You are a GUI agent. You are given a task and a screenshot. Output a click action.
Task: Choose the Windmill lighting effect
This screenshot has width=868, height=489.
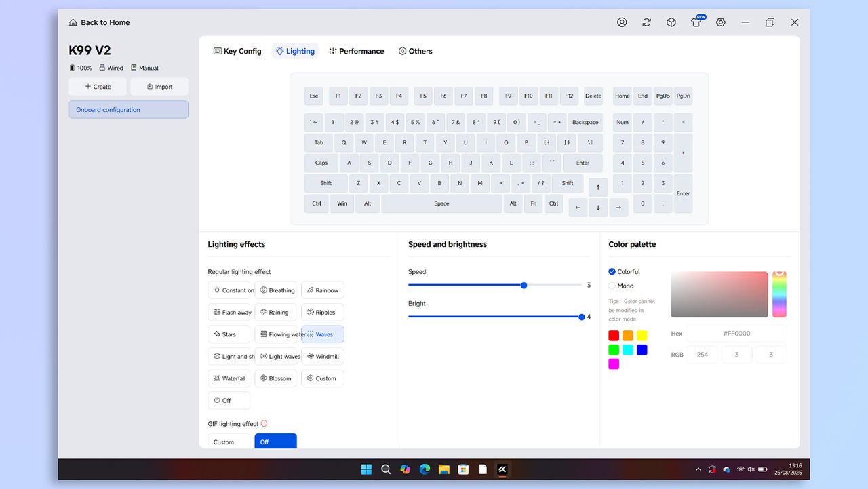pos(323,356)
